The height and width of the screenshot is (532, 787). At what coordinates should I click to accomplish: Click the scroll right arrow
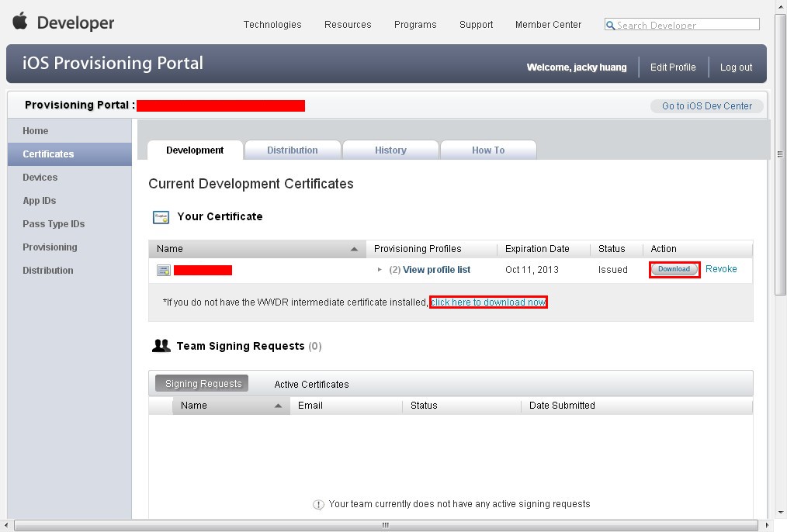coord(766,526)
